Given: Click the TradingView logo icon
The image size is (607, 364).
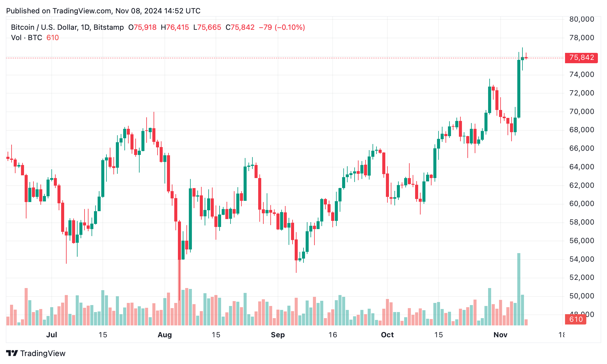Looking at the screenshot, I should 12,353.
